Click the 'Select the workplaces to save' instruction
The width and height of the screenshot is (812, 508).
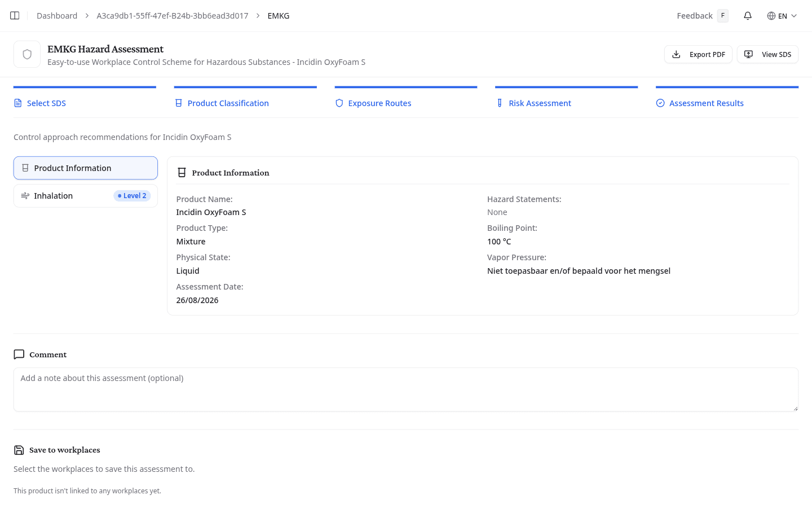tap(104, 469)
